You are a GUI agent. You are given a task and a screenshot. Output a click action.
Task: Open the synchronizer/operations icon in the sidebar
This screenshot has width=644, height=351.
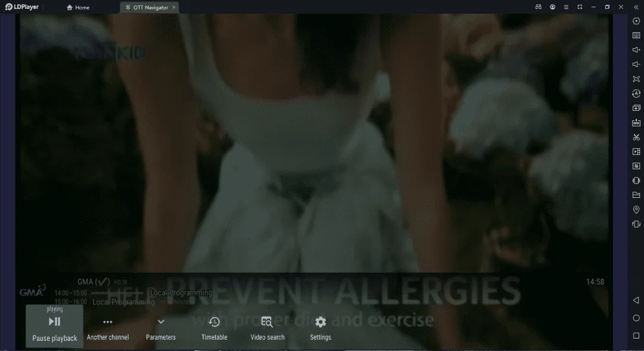[x=636, y=166]
